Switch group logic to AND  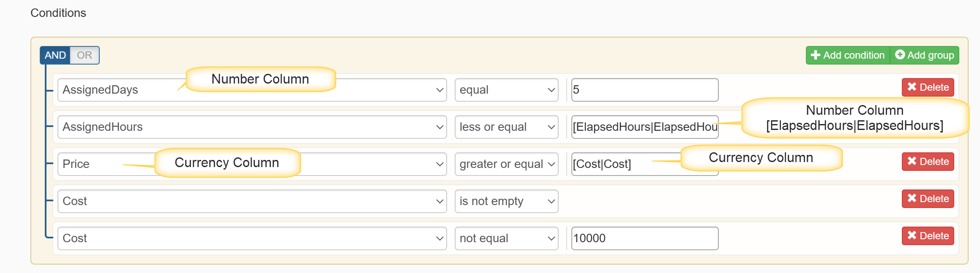click(x=55, y=55)
